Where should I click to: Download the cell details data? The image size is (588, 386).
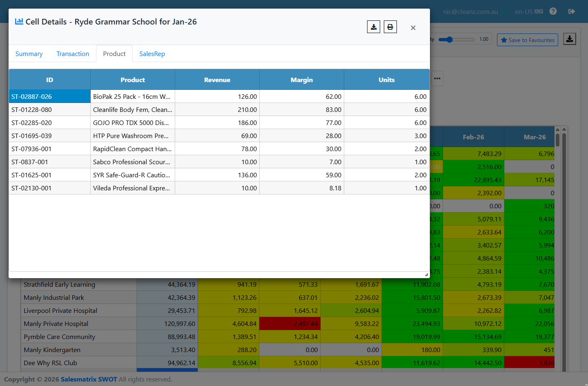[x=374, y=27]
